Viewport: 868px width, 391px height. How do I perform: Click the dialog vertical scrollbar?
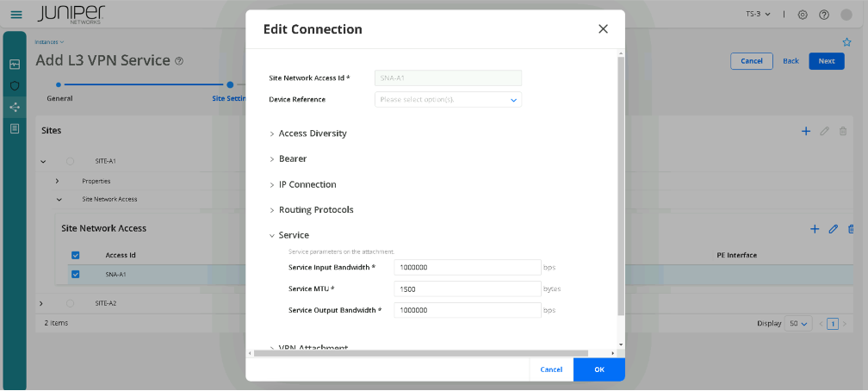(621, 185)
